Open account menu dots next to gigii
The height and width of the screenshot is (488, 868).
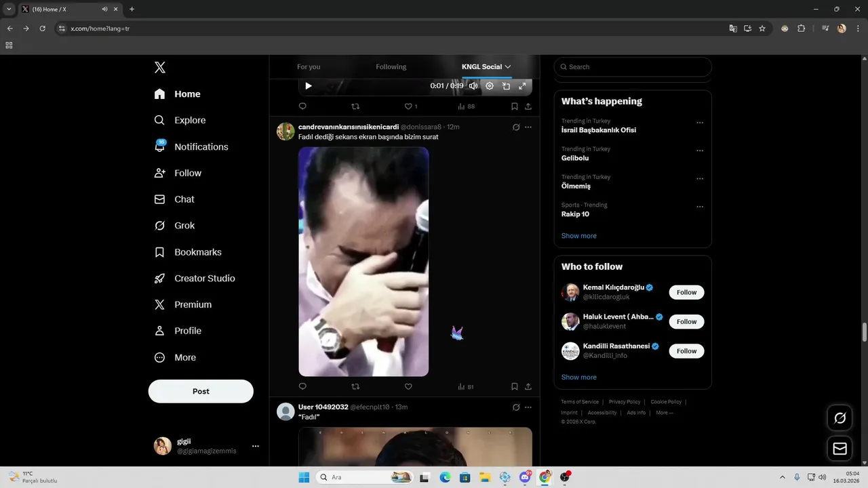click(256, 446)
